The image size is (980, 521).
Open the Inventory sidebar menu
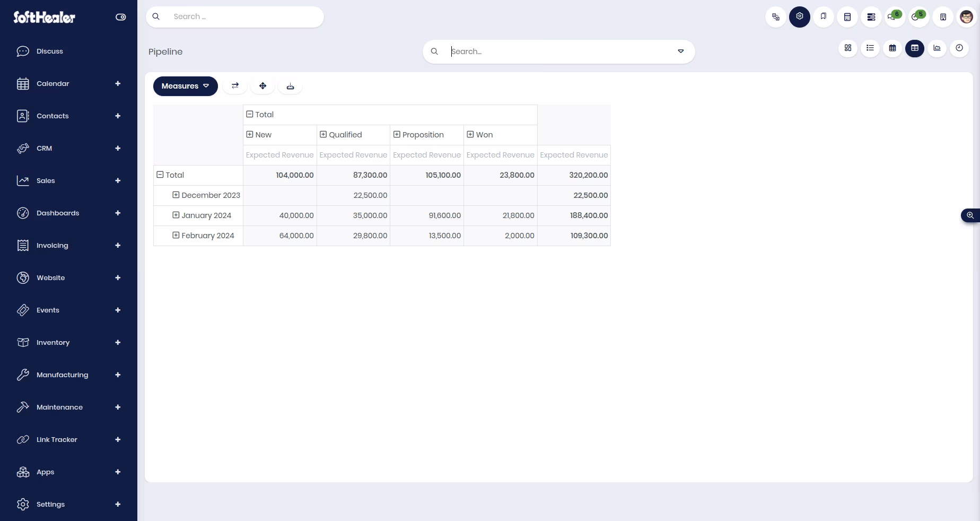[68, 343]
